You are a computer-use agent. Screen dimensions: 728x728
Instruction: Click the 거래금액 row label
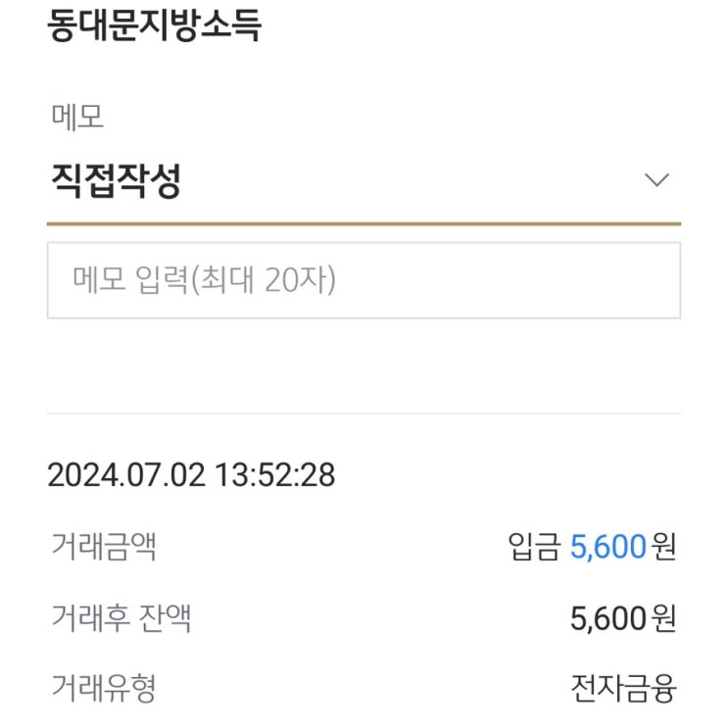(104, 546)
